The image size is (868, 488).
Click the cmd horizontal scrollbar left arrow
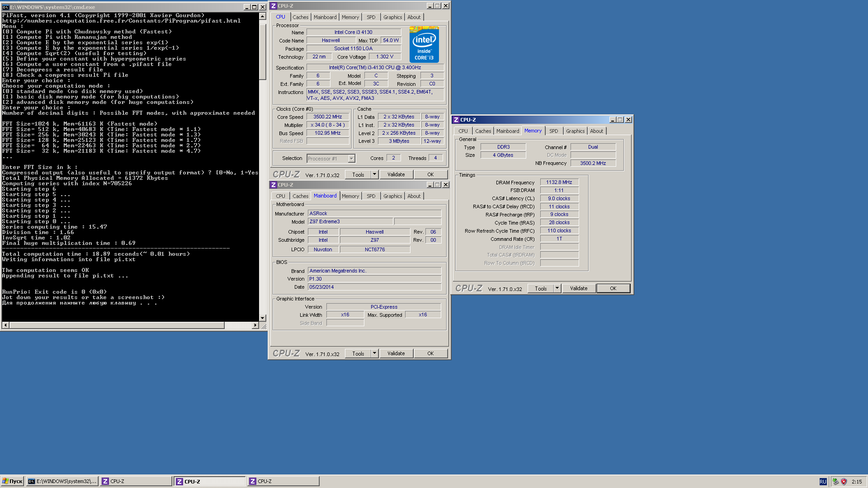(x=5, y=325)
